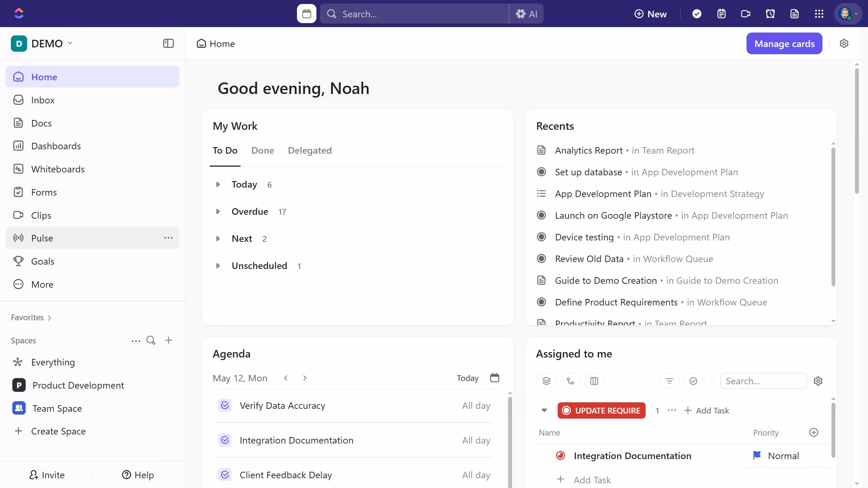The width and height of the screenshot is (868, 488).
Task: Click the subtasks icon in Assigned to me
Action: [570, 381]
